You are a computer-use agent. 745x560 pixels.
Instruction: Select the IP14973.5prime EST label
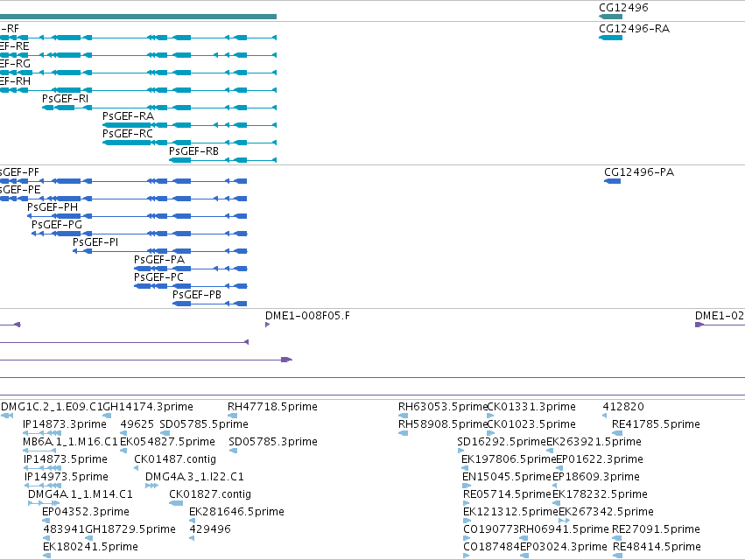66,478
